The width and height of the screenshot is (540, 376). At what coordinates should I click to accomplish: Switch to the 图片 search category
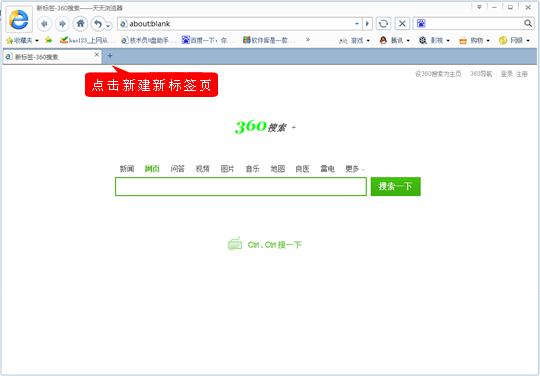point(227,169)
